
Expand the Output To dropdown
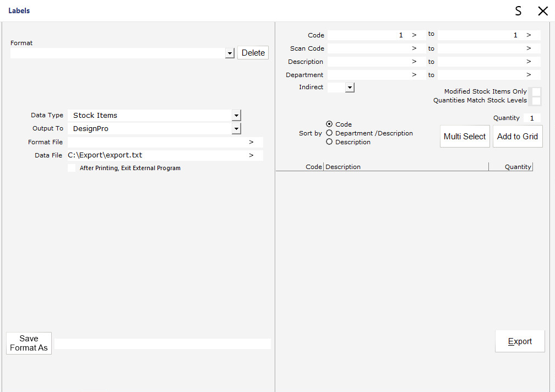point(236,129)
